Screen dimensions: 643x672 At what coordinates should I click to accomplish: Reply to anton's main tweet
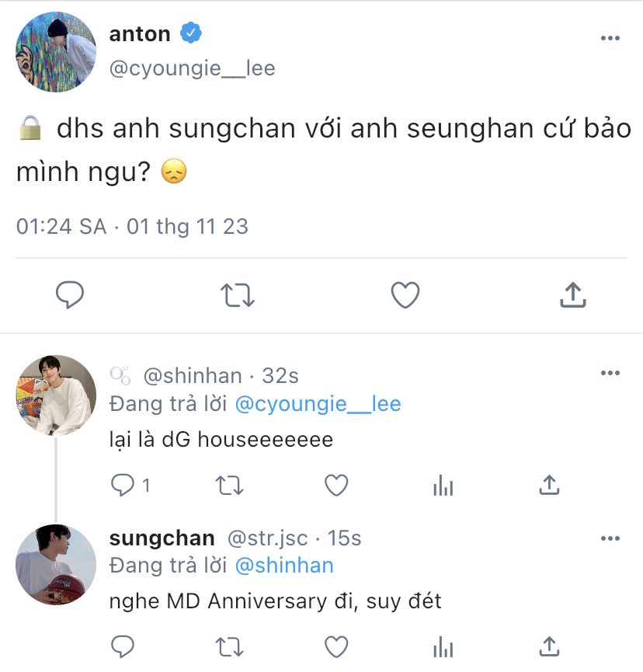pos(70,295)
